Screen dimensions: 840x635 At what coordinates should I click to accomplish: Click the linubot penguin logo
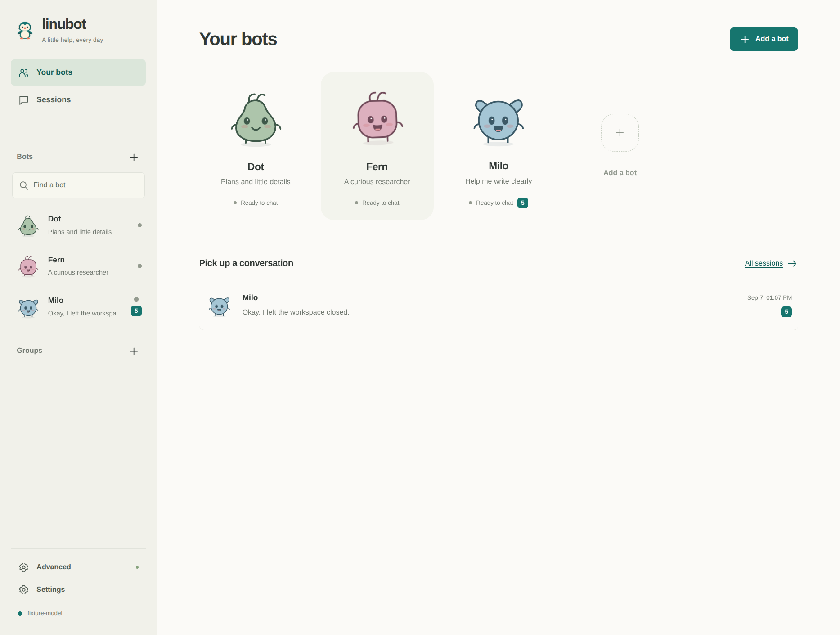25,31
